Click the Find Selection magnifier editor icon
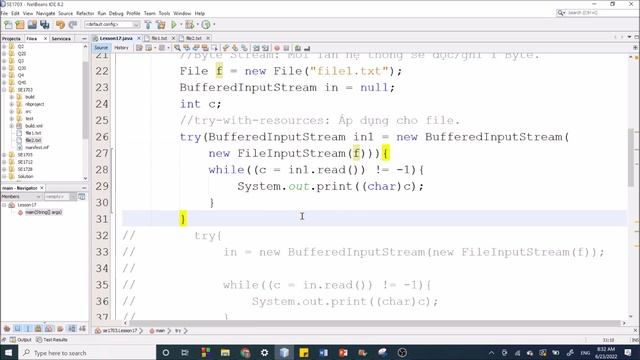 coord(178,48)
